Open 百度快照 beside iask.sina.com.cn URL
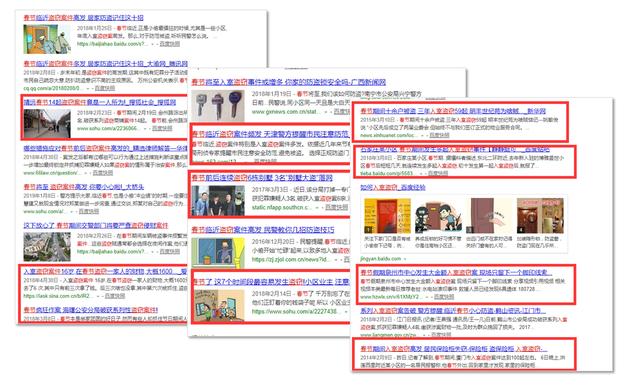This screenshot has width=640, height=386. point(115,296)
